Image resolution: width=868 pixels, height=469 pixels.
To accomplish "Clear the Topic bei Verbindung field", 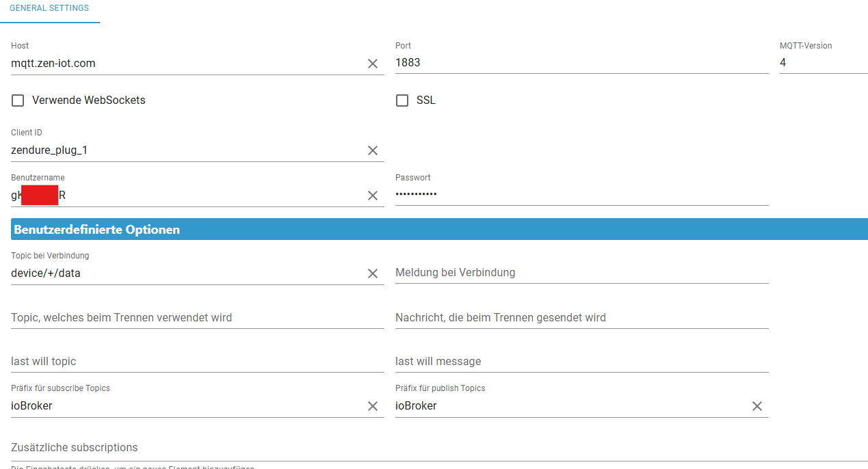I will [x=373, y=273].
